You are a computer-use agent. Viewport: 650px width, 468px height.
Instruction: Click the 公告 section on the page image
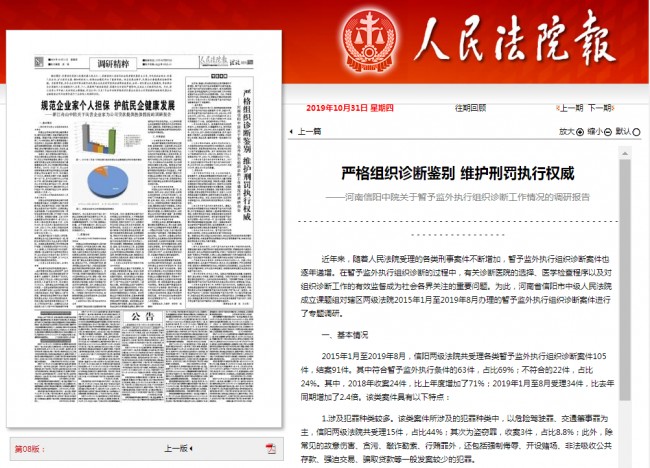(x=142, y=317)
